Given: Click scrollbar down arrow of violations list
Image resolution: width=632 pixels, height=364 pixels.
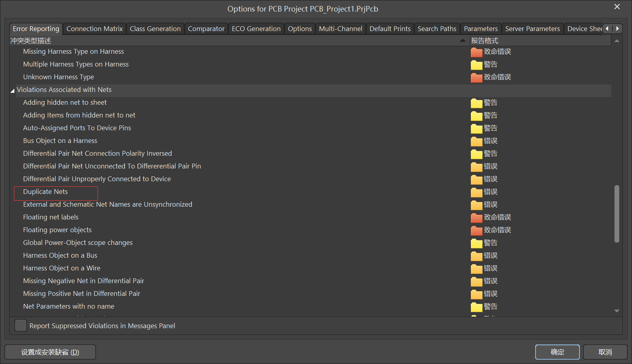Looking at the screenshot, I should click(616, 311).
